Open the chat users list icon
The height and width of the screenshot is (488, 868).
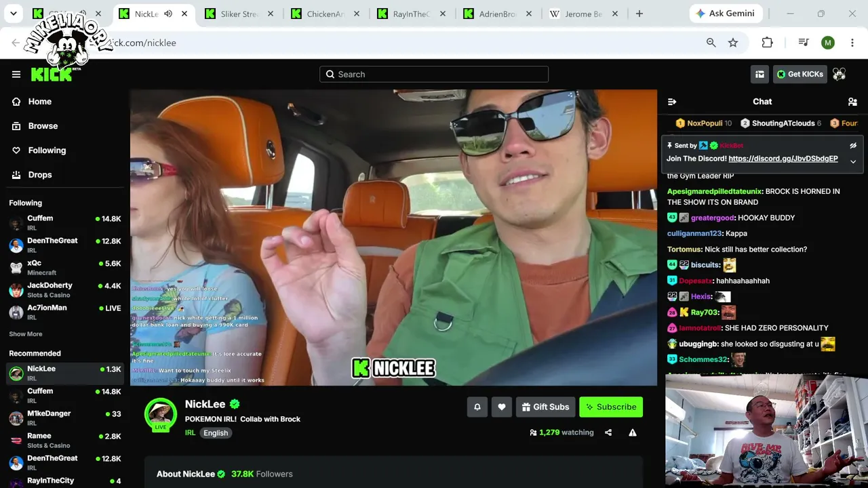pyautogui.click(x=852, y=102)
